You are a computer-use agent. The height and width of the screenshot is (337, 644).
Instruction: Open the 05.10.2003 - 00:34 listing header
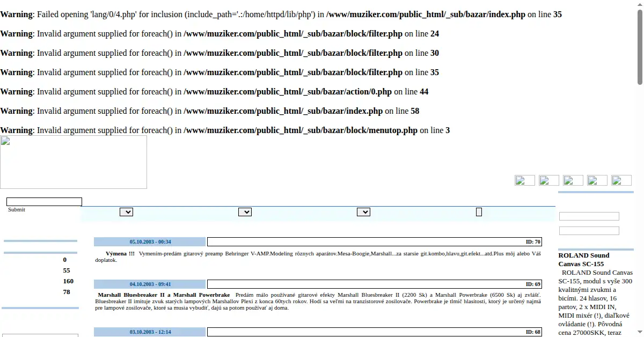(x=150, y=241)
